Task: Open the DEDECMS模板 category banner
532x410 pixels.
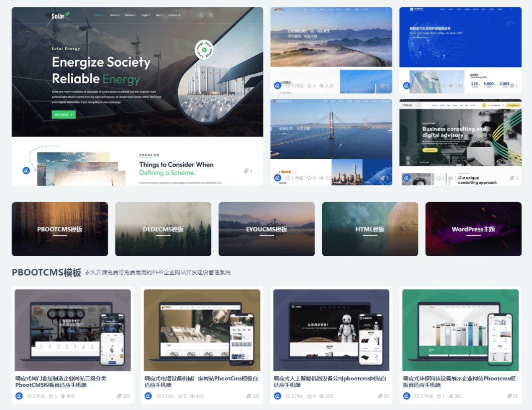Action: (x=163, y=229)
